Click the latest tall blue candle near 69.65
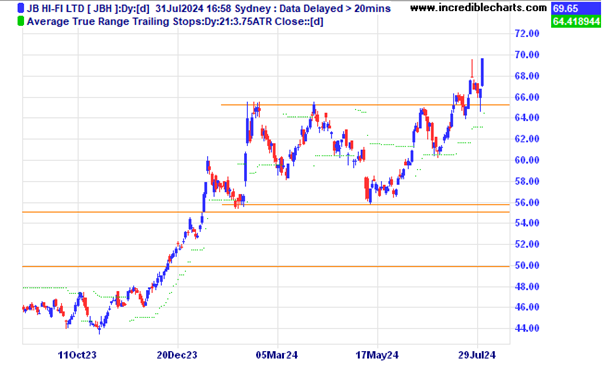Image resolution: width=602 pixels, height=365 pixels. pyautogui.click(x=482, y=72)
